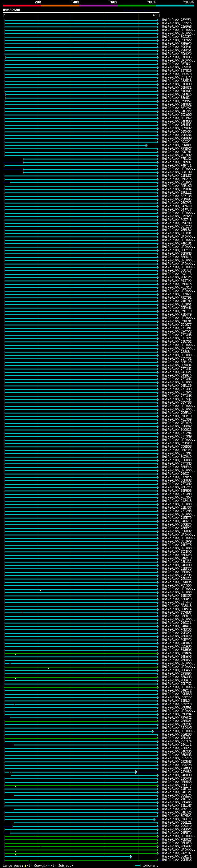Open hit UniRef100_Q8VYF1

click(x=176, y=20)
